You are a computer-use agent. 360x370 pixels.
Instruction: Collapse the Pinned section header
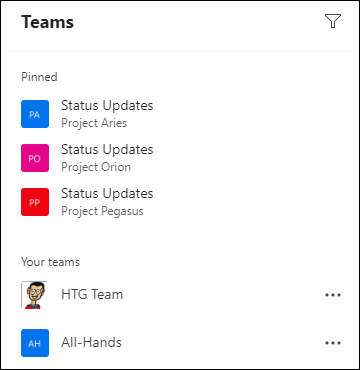(39, 77)
